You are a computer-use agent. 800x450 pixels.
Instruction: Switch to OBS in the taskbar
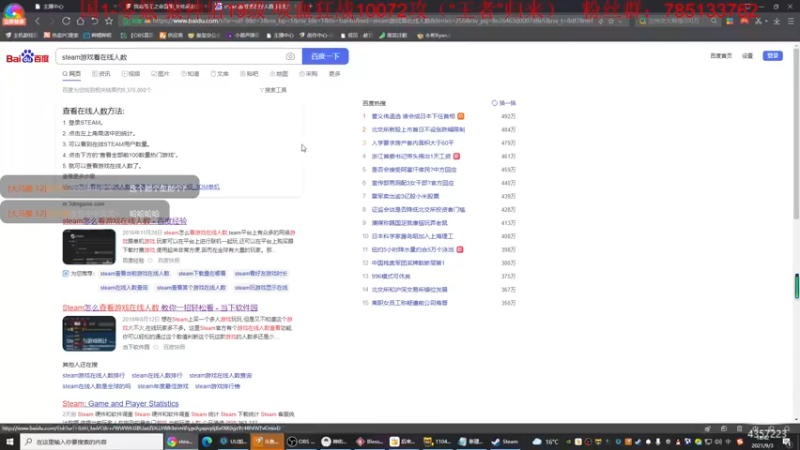click(302, 441)
